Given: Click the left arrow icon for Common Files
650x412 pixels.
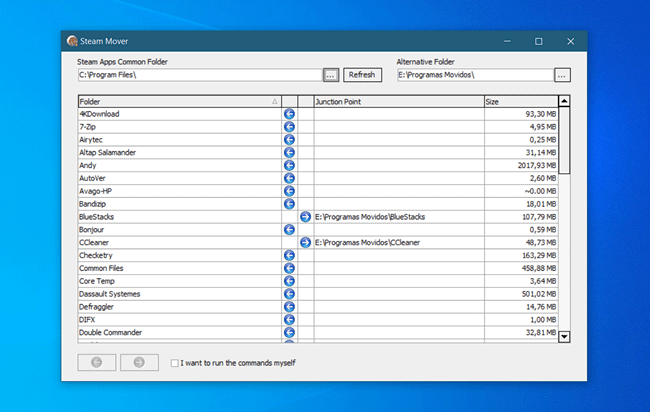Looking at the screenshot, I should click(289, 268).
